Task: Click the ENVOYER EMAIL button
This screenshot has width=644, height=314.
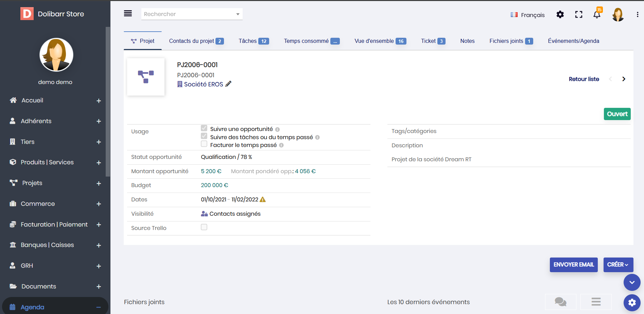Action: click(x=573, y=265)
